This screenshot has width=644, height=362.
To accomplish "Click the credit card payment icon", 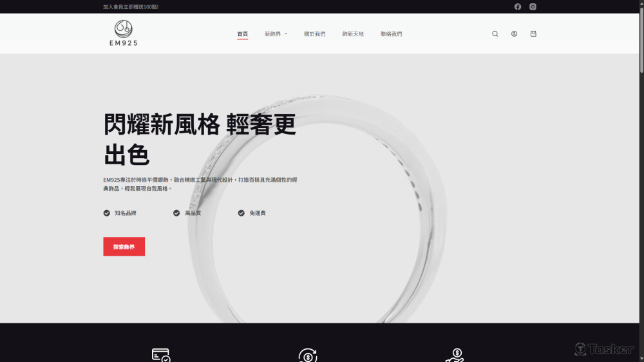I will click(161, 355).
